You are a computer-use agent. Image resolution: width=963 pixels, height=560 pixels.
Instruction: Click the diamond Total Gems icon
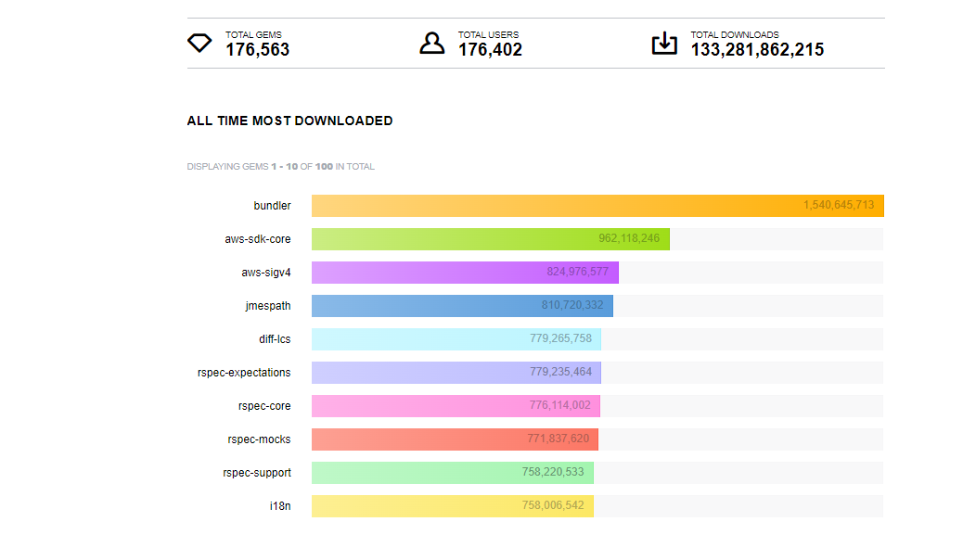pyautogui.click(x=199, y=43)
